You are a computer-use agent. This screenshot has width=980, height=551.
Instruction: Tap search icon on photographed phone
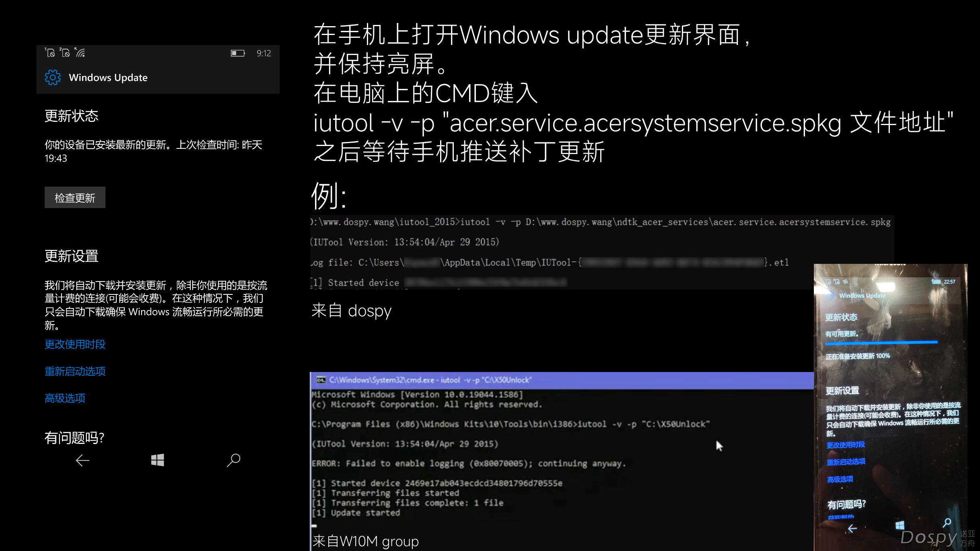947,522
